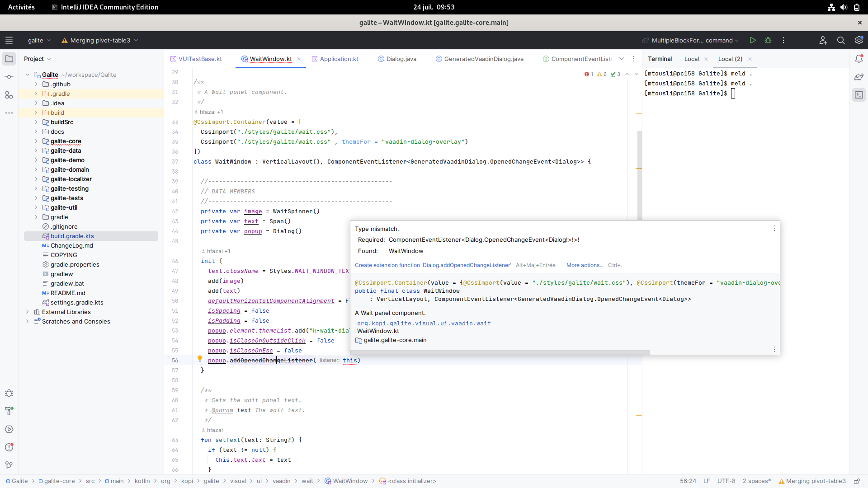Open the Gradle elephant tool window
The image size is (868, 488).
coord(859,77)
